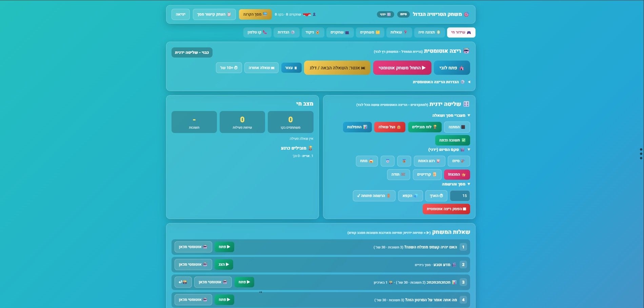Click the pause button עצור in the auto-run panel
644x308 pixels.
click(291, 68)
